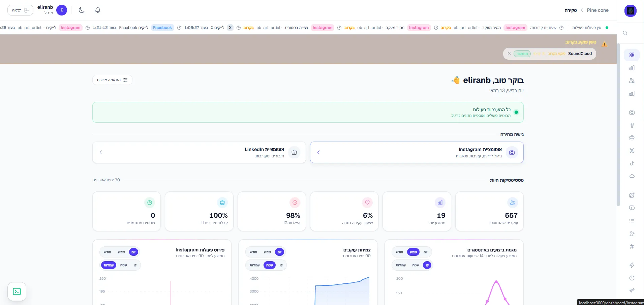Click the E user avatar circle
644x305 pixels.
point(62,10)
